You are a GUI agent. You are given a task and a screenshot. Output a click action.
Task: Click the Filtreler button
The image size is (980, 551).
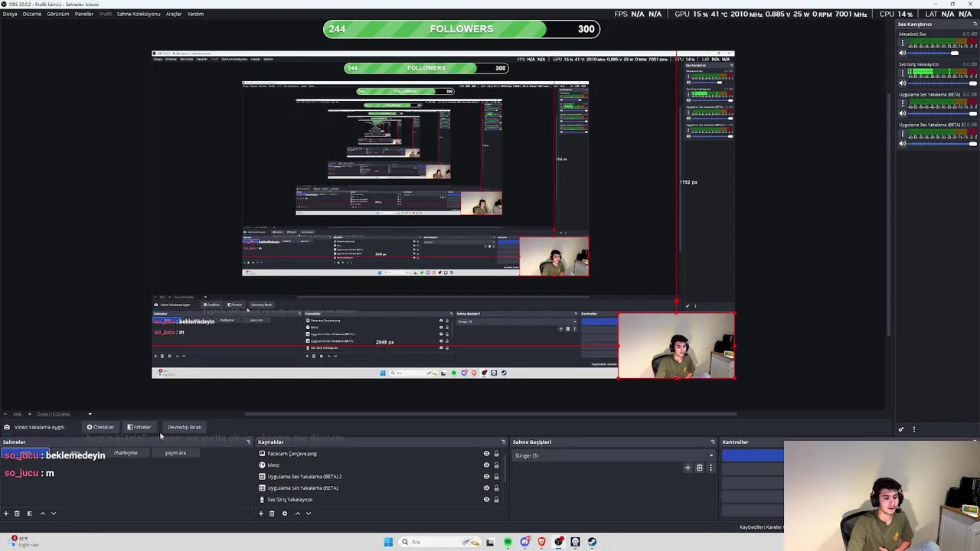click(139, 427)
